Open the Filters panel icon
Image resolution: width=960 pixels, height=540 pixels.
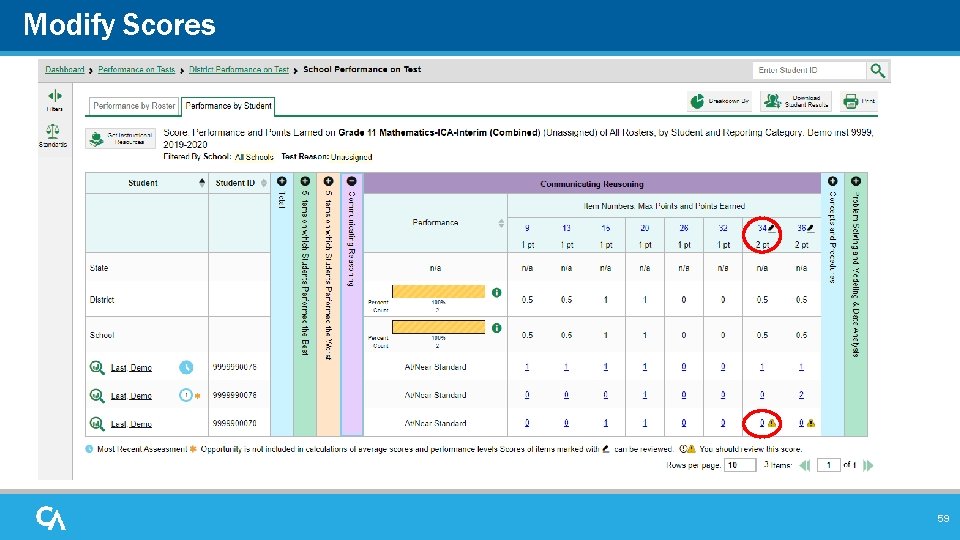click(54, 96)
